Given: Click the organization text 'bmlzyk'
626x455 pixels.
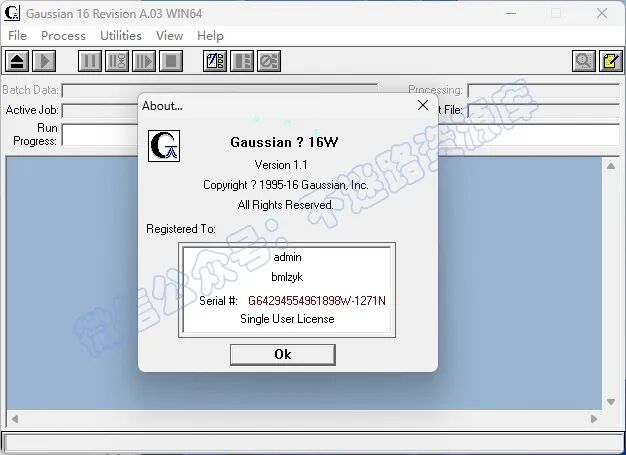Looking at the screenshot, I should 287,277.
